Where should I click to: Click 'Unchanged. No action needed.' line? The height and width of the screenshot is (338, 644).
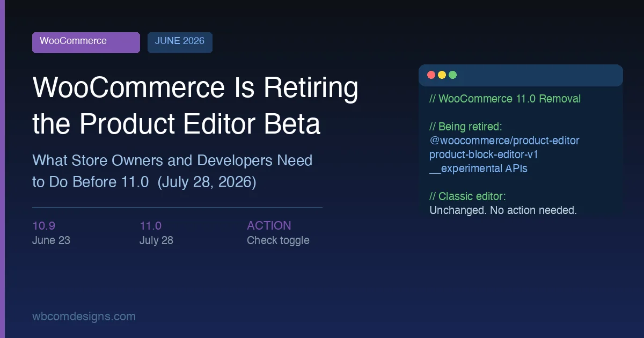tap(503, 211)
